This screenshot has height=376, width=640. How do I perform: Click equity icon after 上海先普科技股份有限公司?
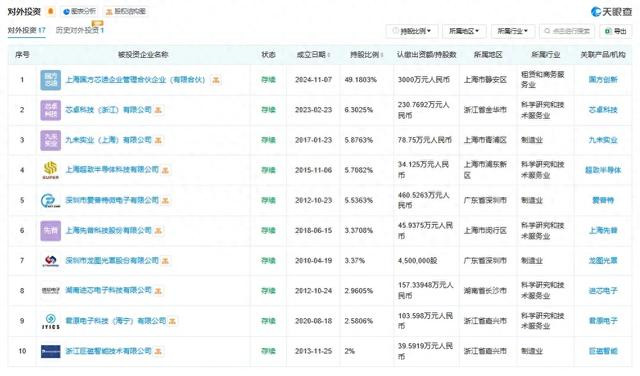click(158, 231)
